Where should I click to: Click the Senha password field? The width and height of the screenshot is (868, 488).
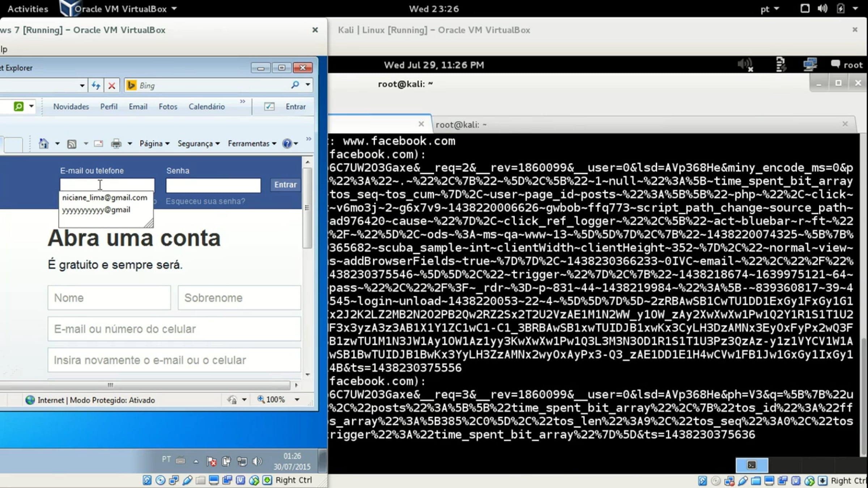[213, 185]
